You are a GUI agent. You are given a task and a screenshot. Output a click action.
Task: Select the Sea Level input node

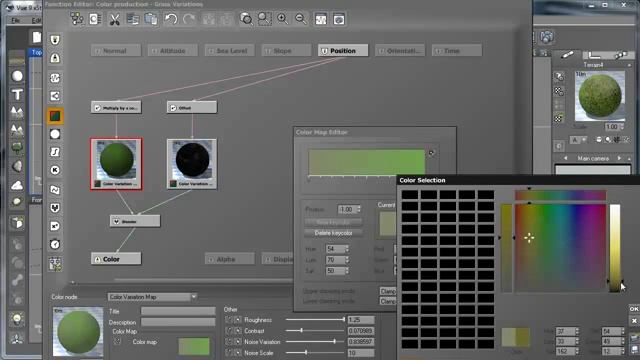tap(229, 51)
